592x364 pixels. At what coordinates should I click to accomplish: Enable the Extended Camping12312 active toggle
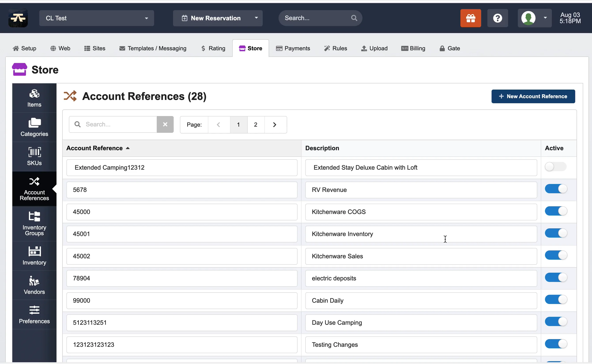(555, 167)
